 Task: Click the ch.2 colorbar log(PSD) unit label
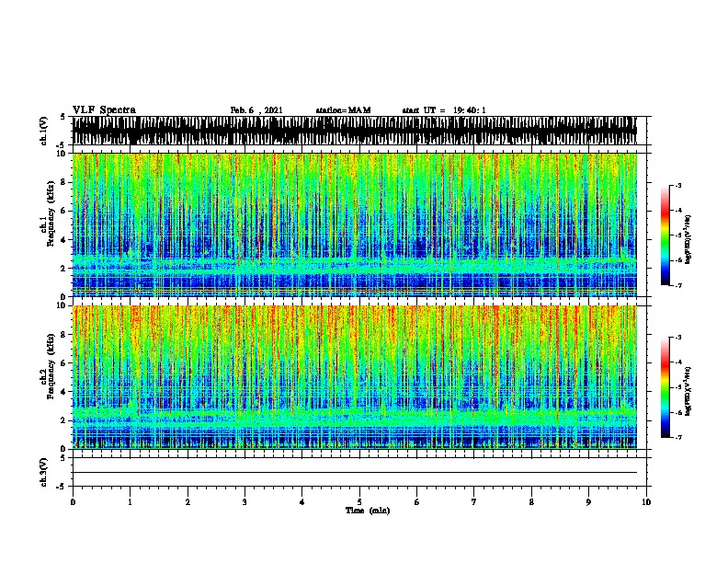click(x=688, y=391)
